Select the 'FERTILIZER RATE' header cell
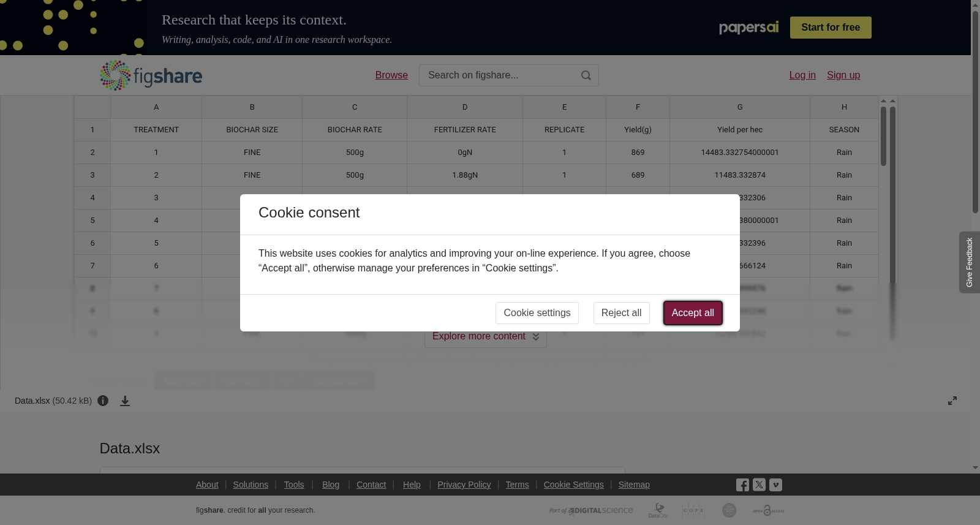980x525 pixels. click(x=465, y=130)
